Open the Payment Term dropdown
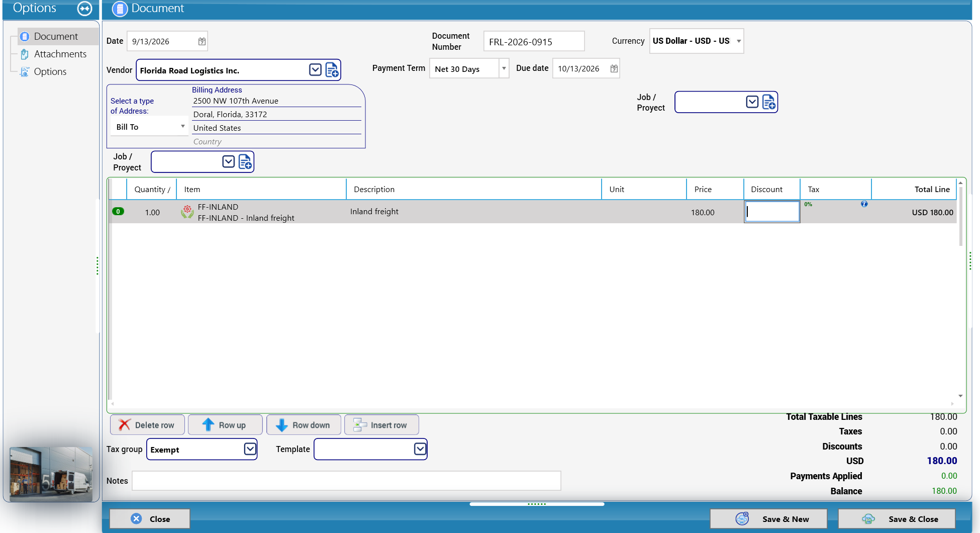 click(x=504, y=68)
